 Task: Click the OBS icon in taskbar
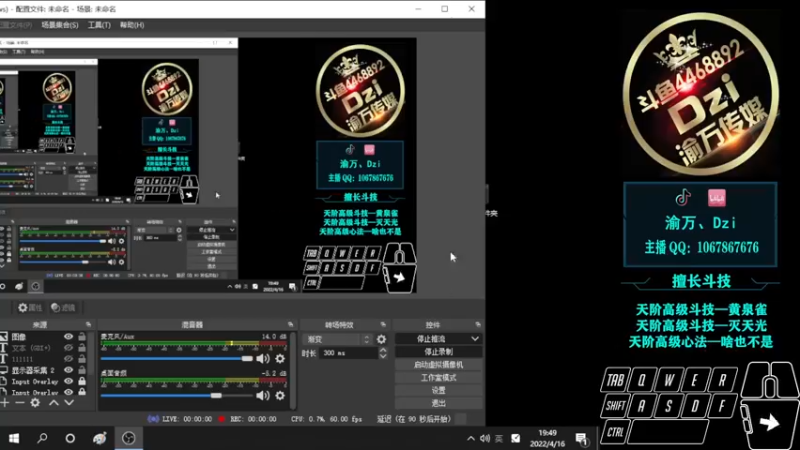129,438
